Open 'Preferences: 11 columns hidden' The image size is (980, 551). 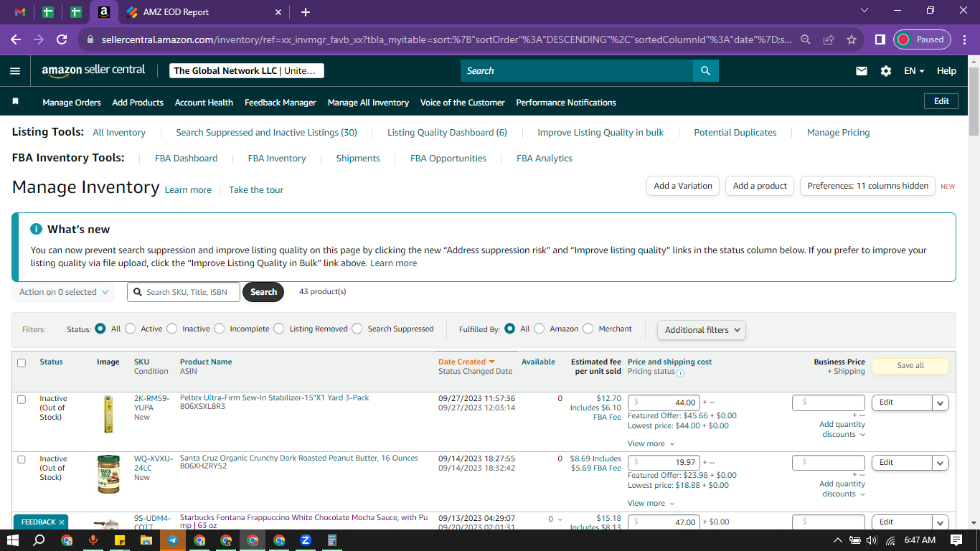coord(868,186)
